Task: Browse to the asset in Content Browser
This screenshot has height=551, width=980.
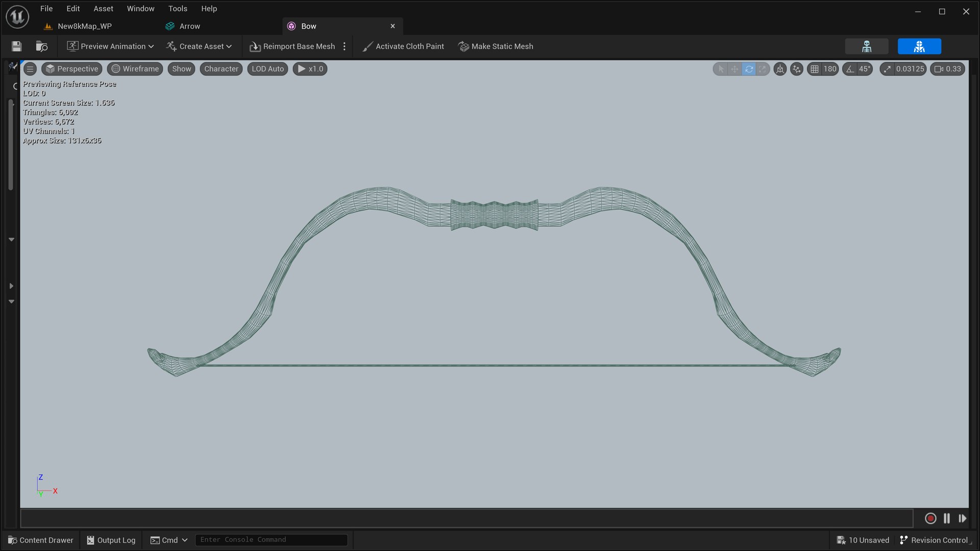Action: tap(42, 46)
